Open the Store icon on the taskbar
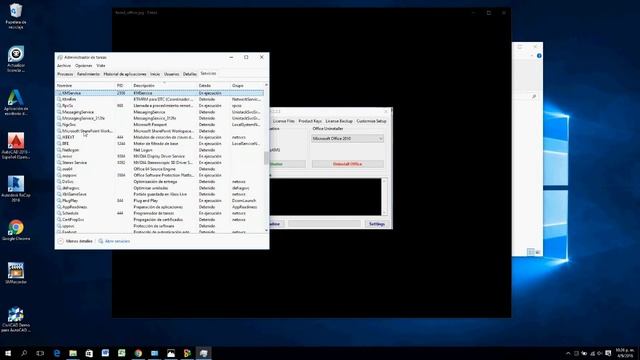Screen dimensions: 640x360 pyautogui.click(x=89, y=353)
